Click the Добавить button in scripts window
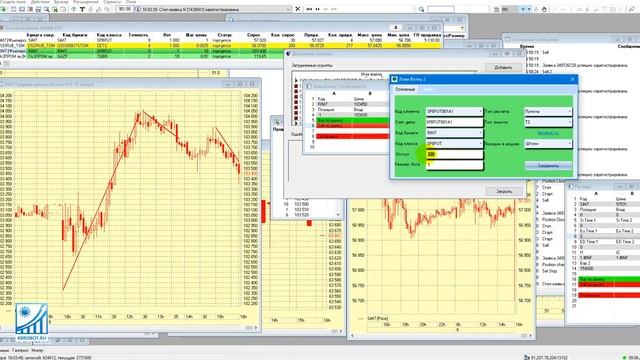This screenshot has height=360, width=640. [503, 67]
